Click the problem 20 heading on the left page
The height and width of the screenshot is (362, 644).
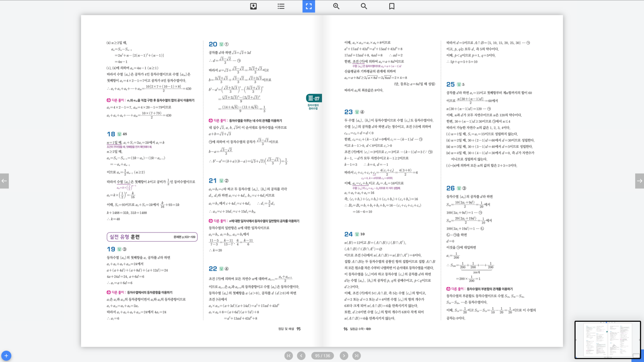tap(213, 44)
